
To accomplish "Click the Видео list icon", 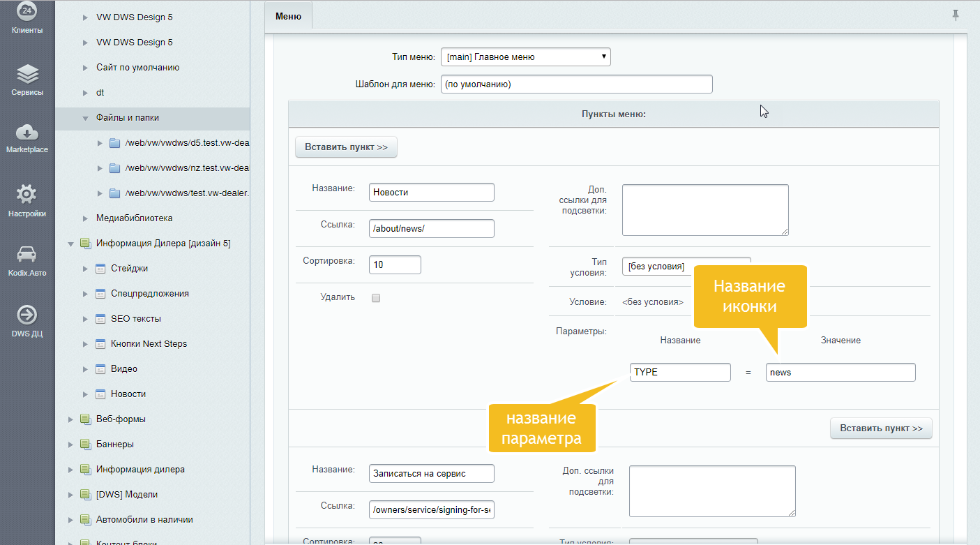I will 100,369.
